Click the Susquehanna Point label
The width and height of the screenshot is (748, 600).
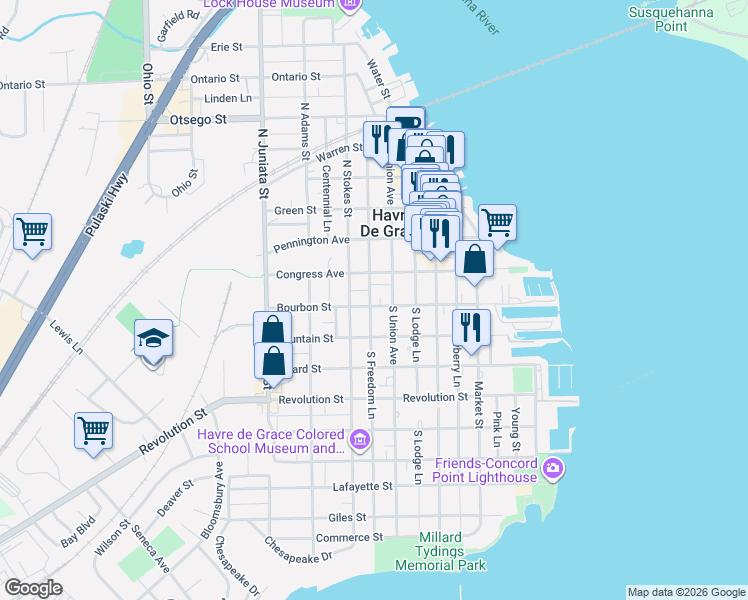671,19
